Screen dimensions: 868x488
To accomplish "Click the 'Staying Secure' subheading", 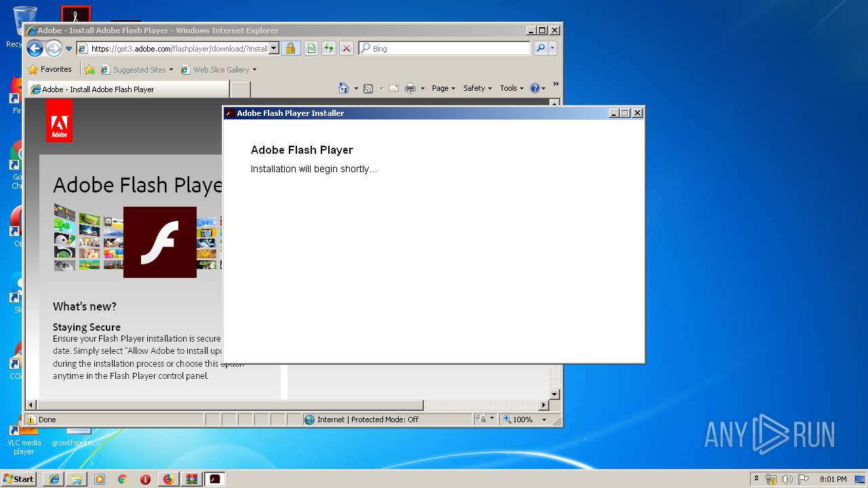I will pyautogui.click(x=87, y=327).
